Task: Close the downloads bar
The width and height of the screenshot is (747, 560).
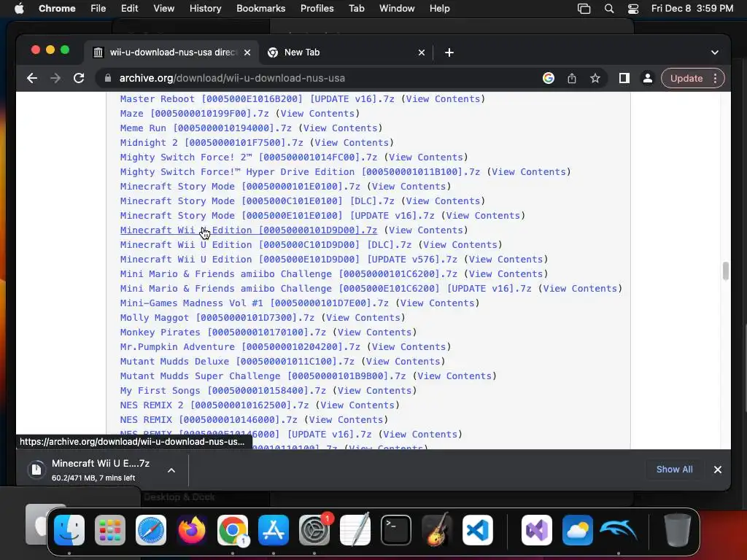Action: (x=718, y=470)
